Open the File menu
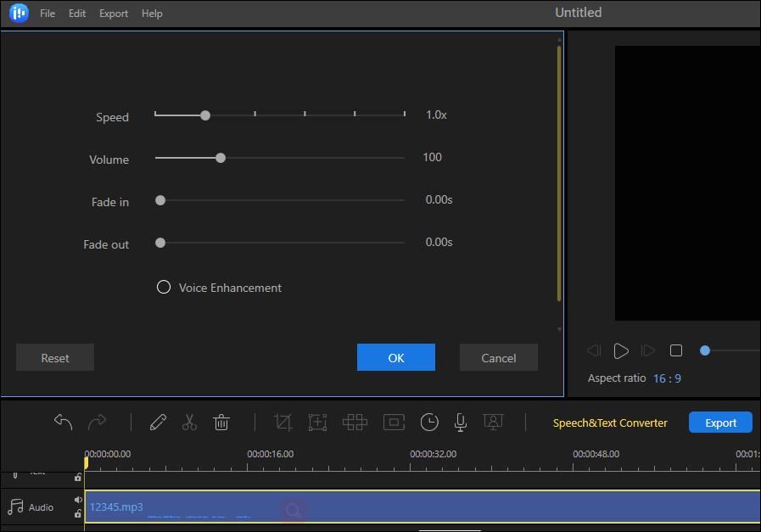Screen dimensions: 761x532 48,14
